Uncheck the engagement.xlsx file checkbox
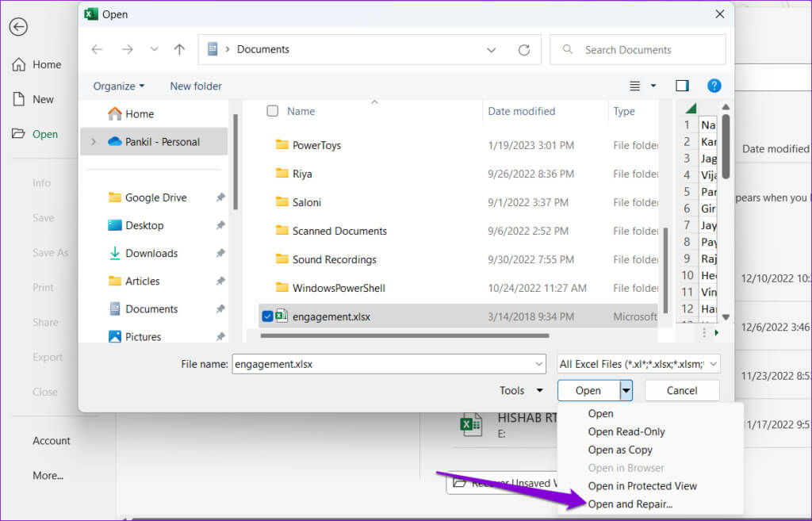Screen dimensions: 812x521 click(x=267, y=316)
